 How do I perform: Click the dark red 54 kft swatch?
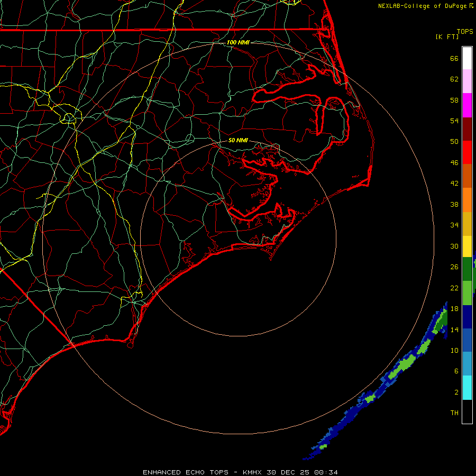[467, 129]
